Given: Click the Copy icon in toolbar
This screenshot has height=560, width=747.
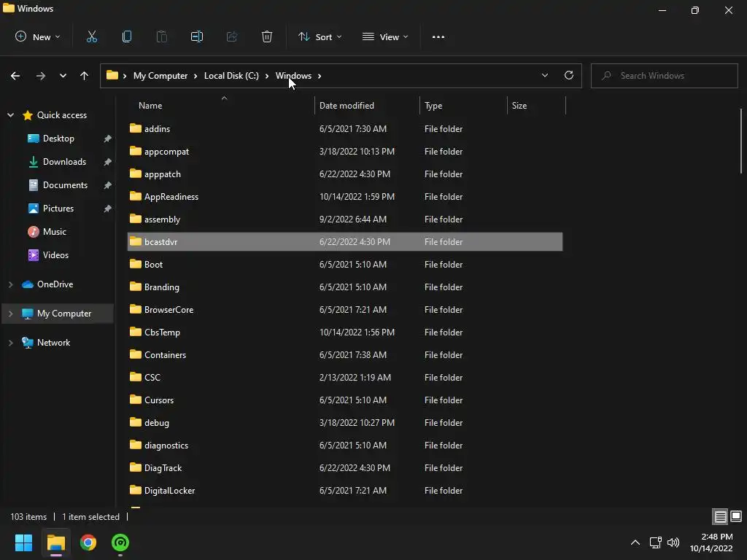Looking at the screenshot, I should (127, 36).
